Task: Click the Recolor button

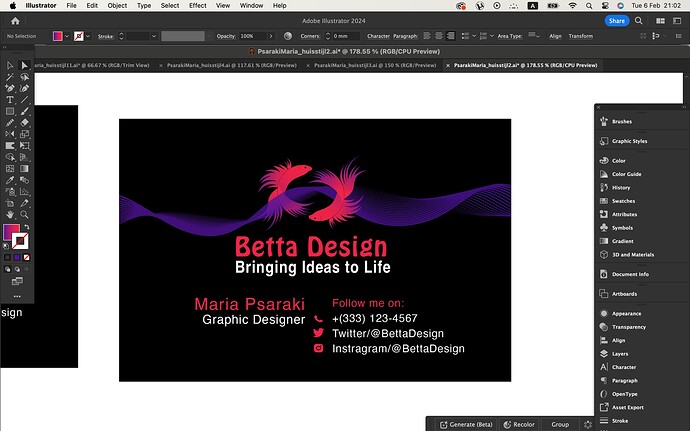Action: pyautogui.click(x=519, y=424)
